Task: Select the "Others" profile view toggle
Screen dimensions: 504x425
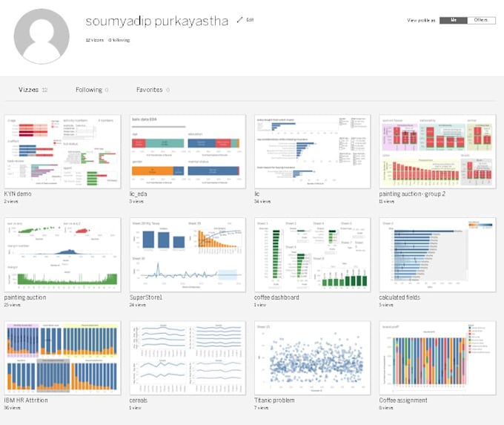Action: 481,20
